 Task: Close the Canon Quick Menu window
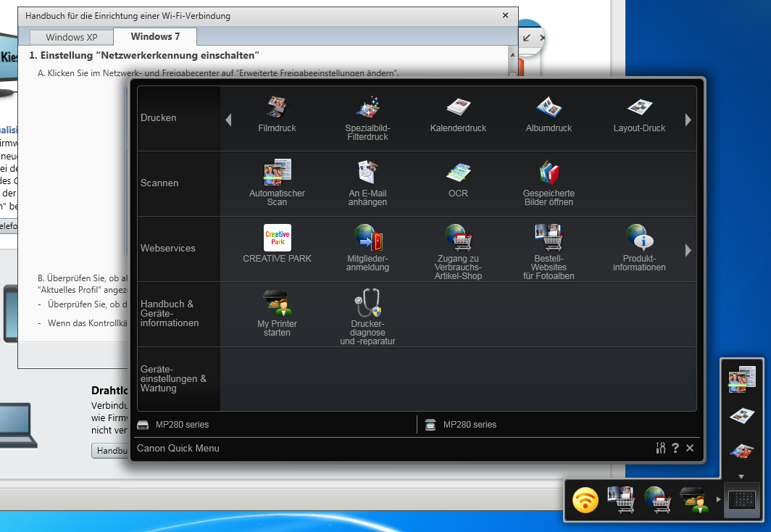[690, 448]
